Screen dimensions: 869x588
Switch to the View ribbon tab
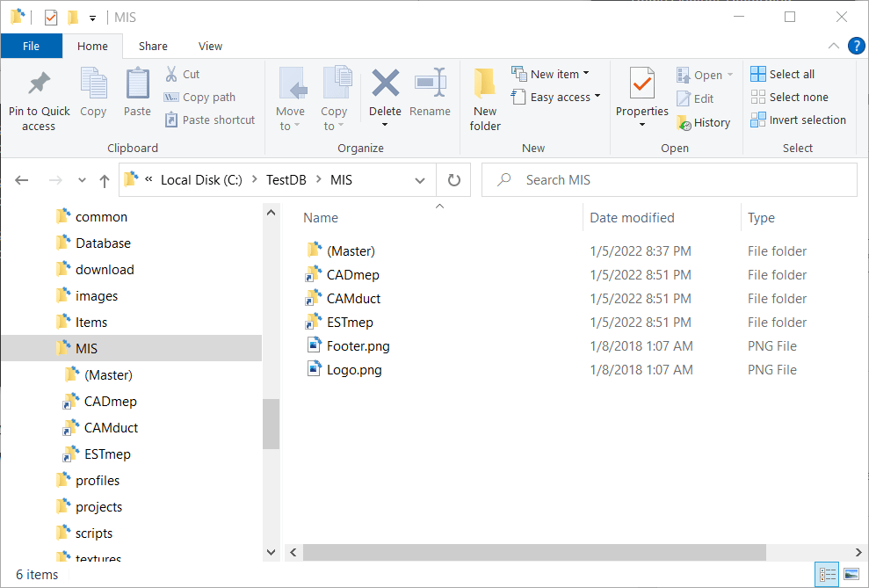[x=210, y=46]
